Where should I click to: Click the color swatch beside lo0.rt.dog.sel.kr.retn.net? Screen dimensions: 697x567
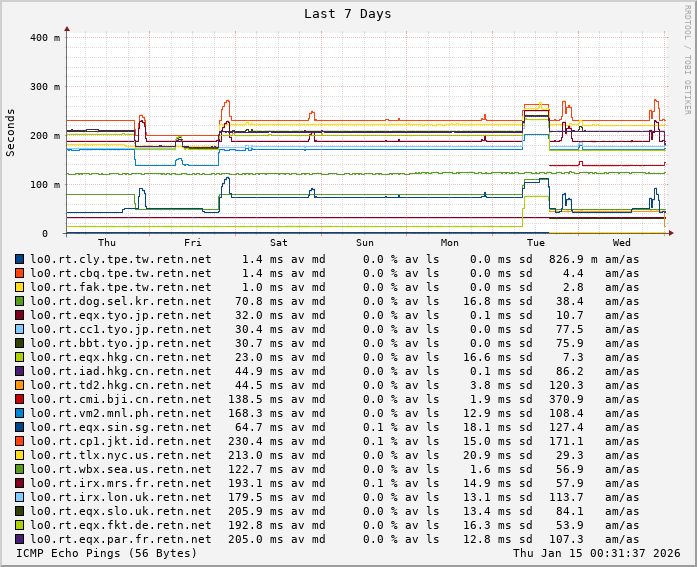[x=19, y=301]
